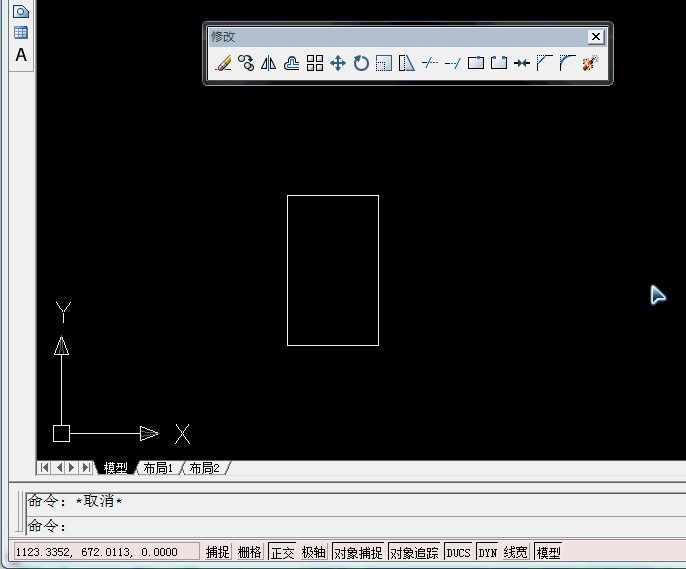Toggle 对象捕捉 object snap
The image size is (686, 569).
[x=358, y=552]
